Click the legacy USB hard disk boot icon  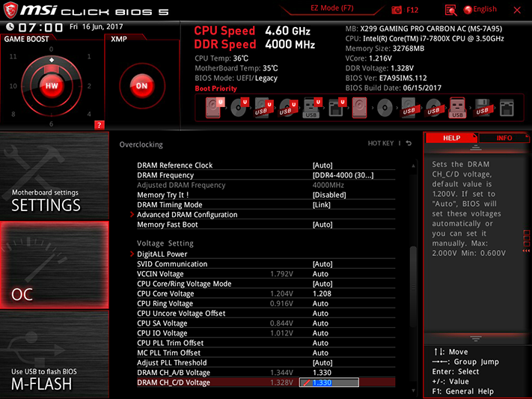click(409, 108)
